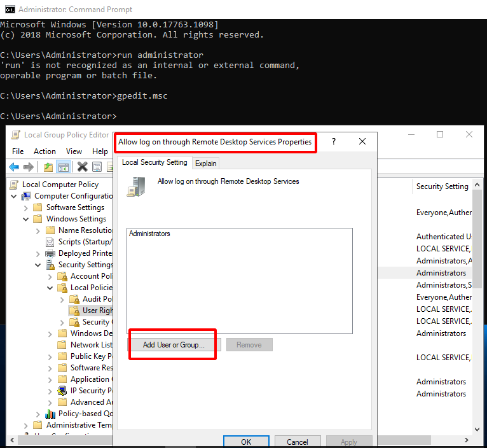The image size is (487, 448).
Task: Click the Policy-based QoS chart icon
Action: click(50, 414)
